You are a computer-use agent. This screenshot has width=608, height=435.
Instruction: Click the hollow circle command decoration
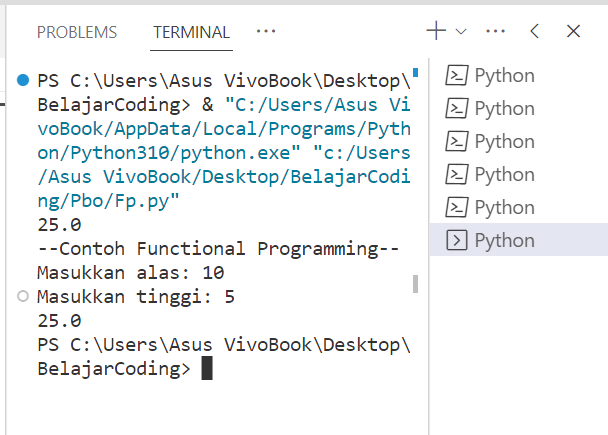click(x=23, y=297)
